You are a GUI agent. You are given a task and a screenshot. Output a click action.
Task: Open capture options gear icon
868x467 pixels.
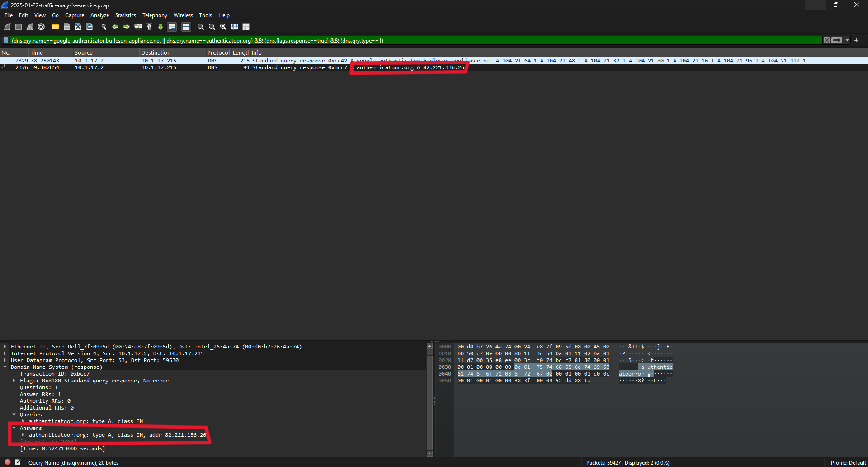[x=41, y=27]
